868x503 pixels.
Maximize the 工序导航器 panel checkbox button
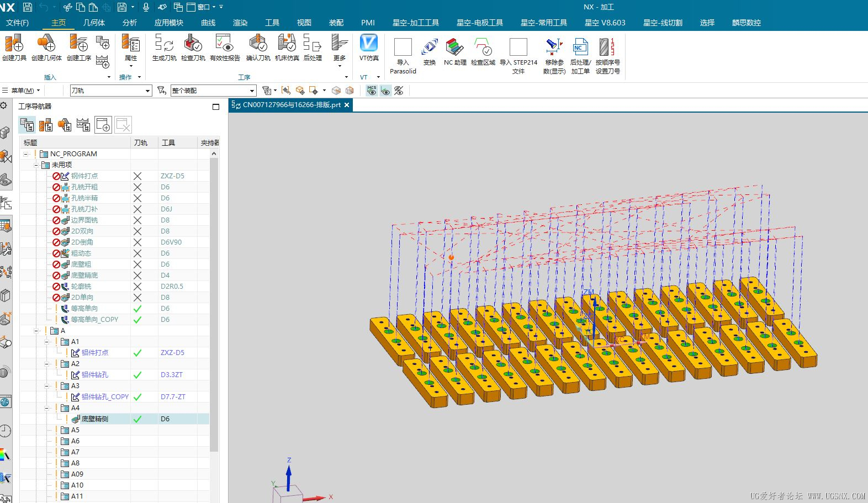pyautogui.click(x=216, y=107)
